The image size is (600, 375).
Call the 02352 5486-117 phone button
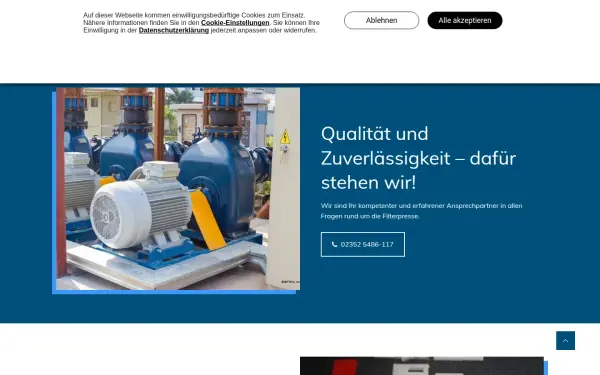363,245
